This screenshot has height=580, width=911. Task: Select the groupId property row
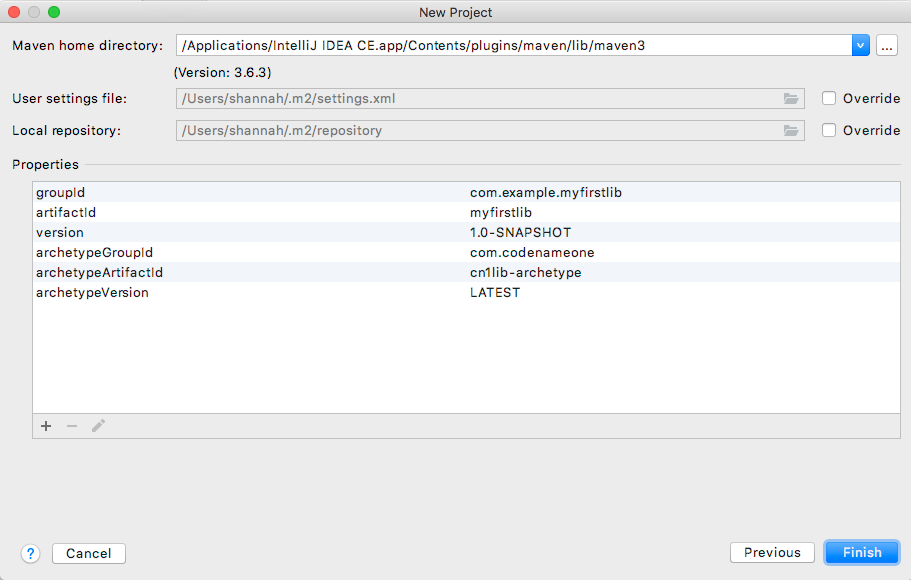click(300, 192)
